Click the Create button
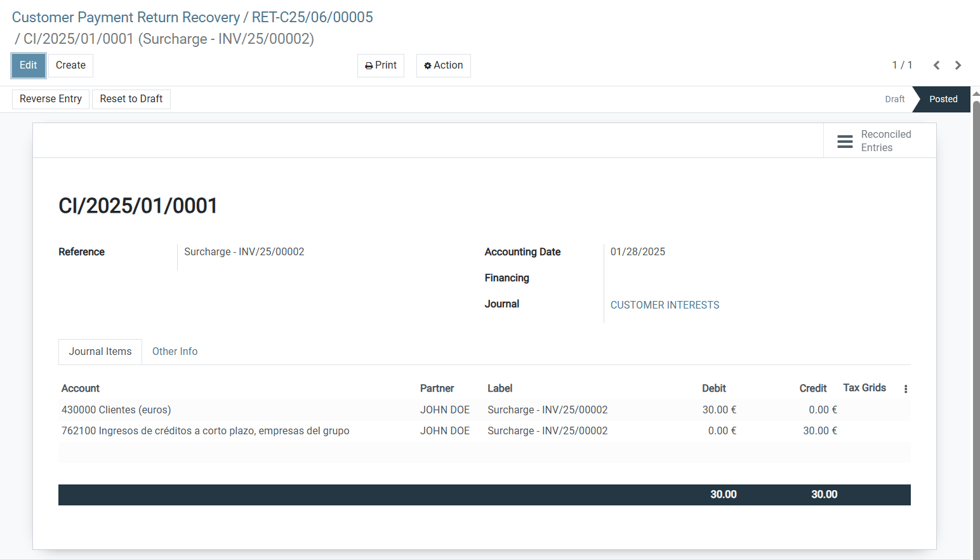Screen dimensions: 980x560 [70, 65]
